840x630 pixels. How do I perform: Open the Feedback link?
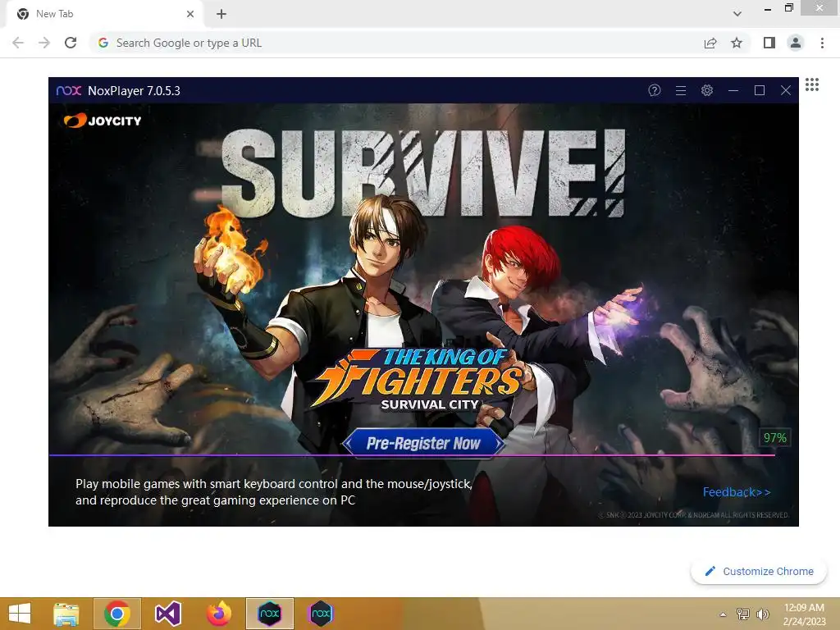[x=737, y=492]
